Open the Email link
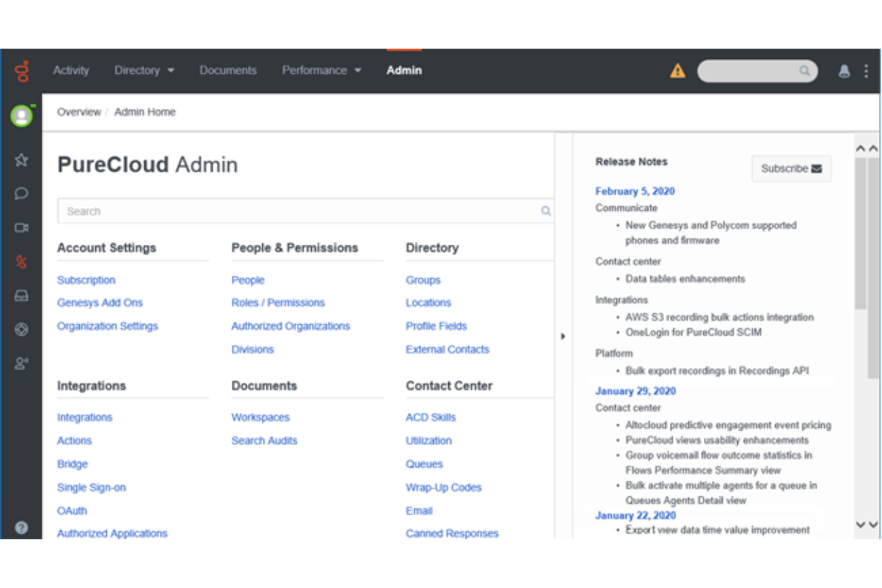The width and height of the screenshot is (882, 588). (420, 511)
